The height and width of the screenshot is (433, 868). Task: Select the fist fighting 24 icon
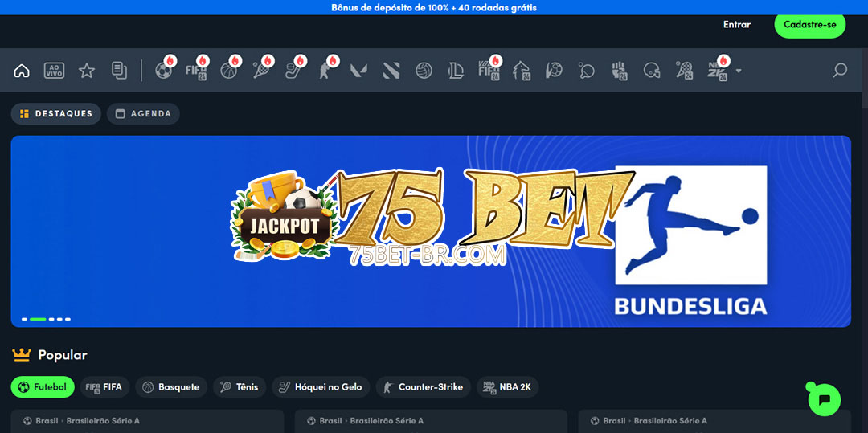coord(619,71)
